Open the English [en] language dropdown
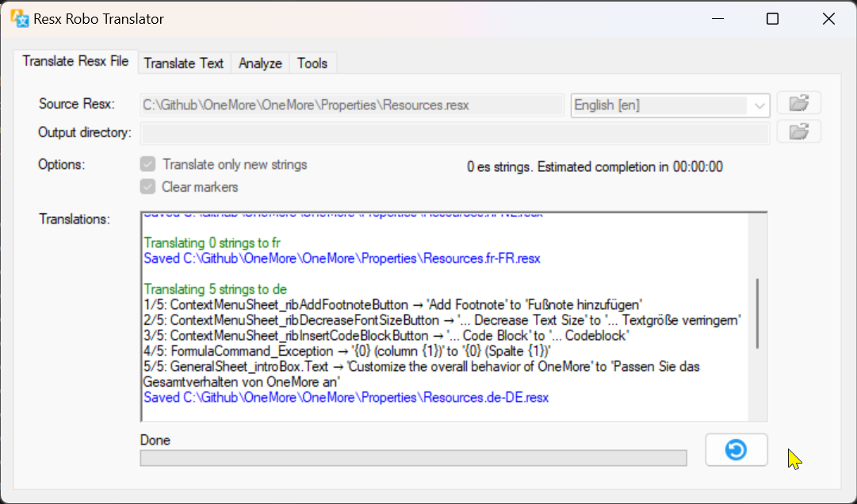The width and height of the screenshot is (857, 504). tap(670, 105)
